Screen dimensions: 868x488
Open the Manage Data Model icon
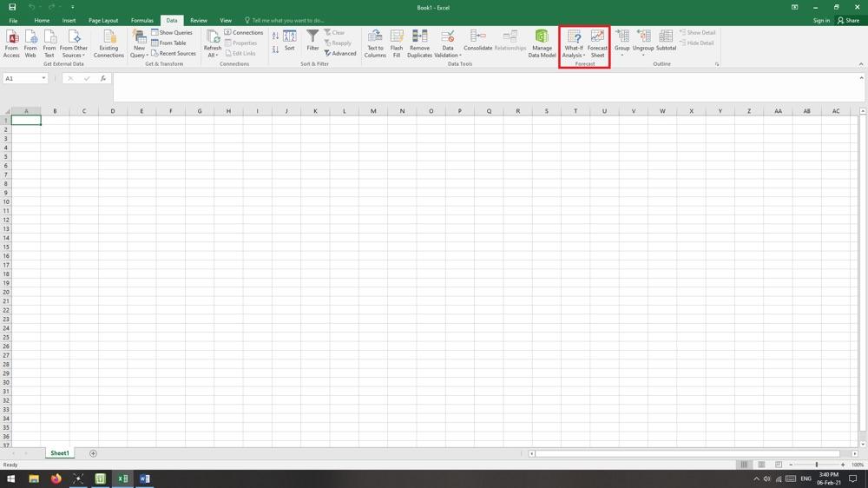tap(542, 43)
